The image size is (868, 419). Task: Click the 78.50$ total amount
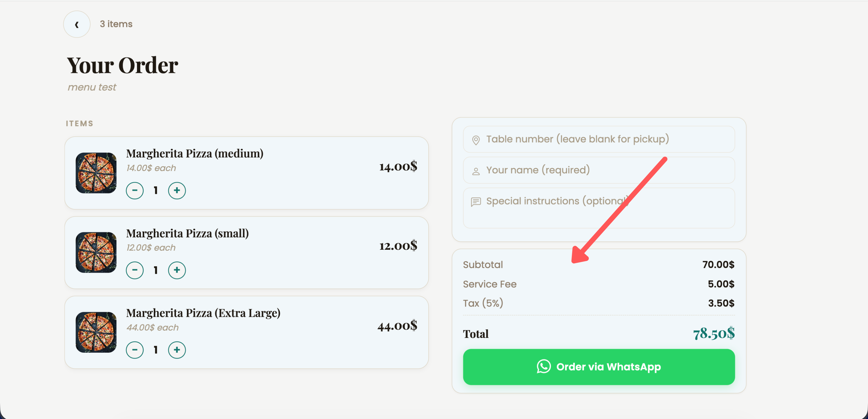coord(714,333)
